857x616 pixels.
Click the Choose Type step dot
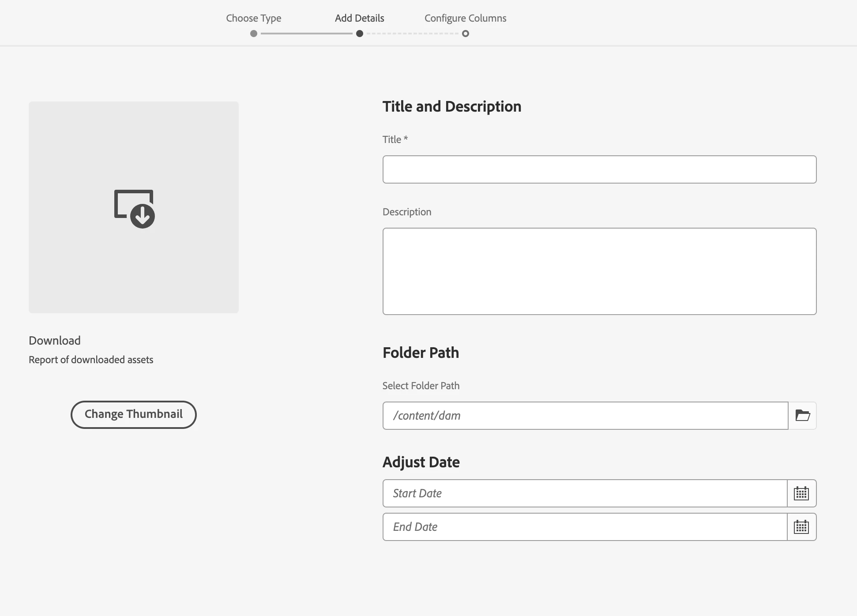click(x=254, y=34)
